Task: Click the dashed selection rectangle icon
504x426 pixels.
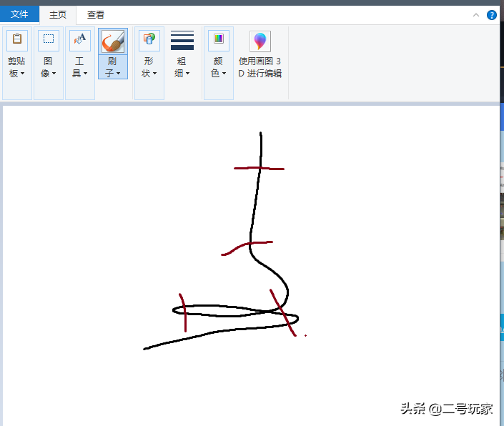Action: [x=49, y=40]
